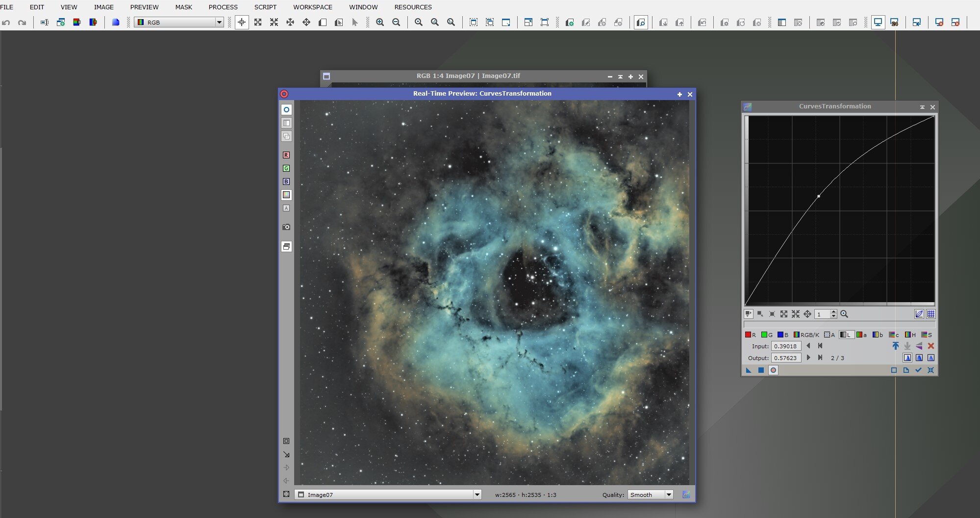Open the PROCESS menu
This screenshot has height=518, width=980.
click(x=223, y=7)
